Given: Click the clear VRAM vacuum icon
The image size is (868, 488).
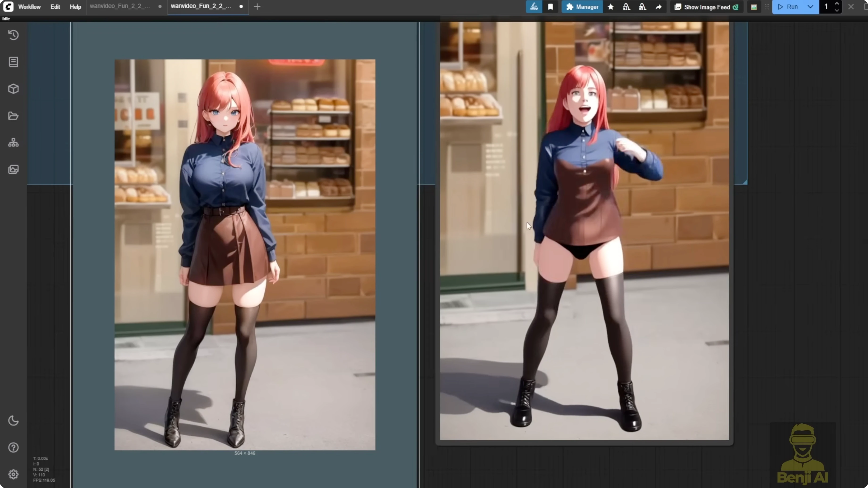Looking at the screenshot, I should 626,7.
